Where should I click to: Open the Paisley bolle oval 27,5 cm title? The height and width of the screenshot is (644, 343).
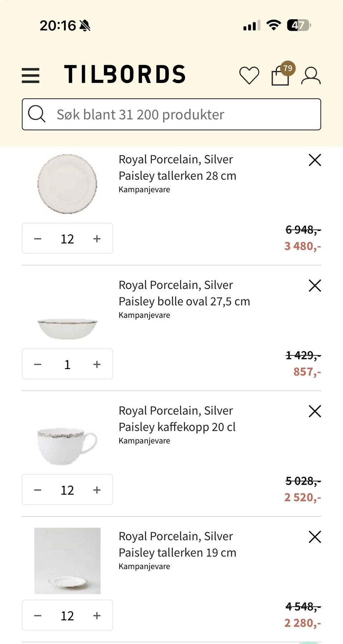point(184,293)
